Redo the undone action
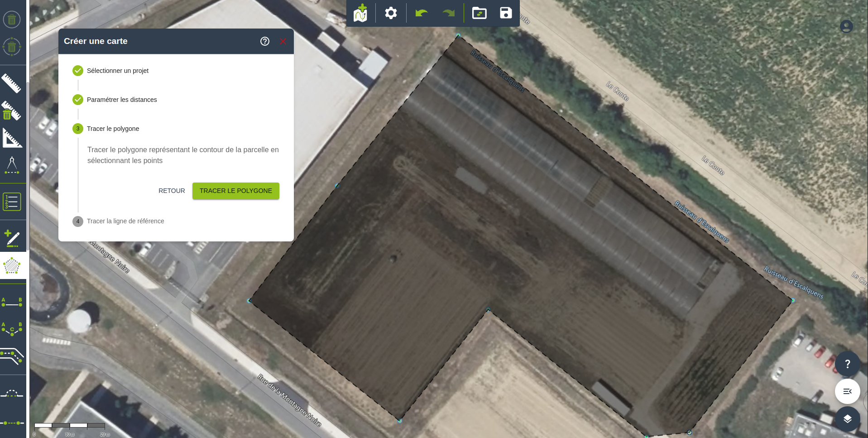 [x=448, y=13]
